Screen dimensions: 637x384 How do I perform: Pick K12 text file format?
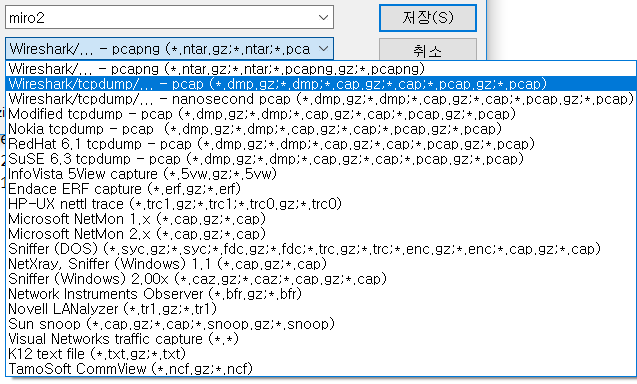(321, 354)
